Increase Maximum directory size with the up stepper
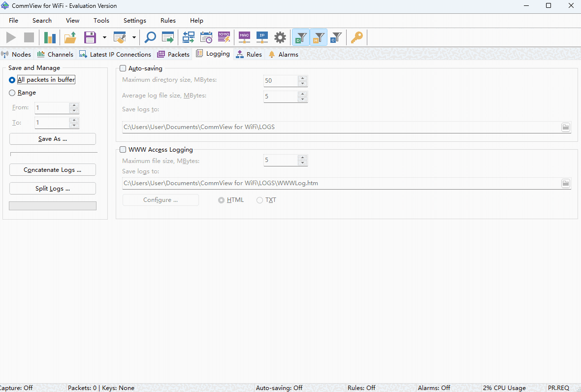Image resolution: width=581 pixels, height=392 pixels. pos(302,78)
